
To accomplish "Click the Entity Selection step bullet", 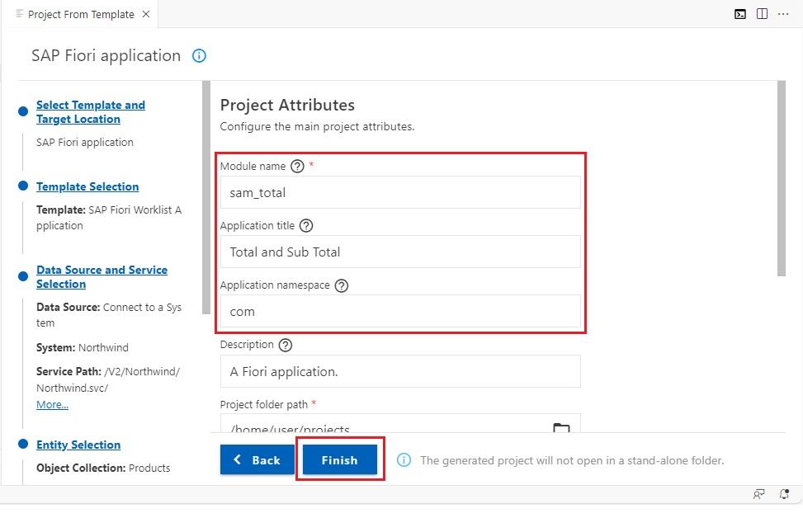I will (x=23, y=444).
